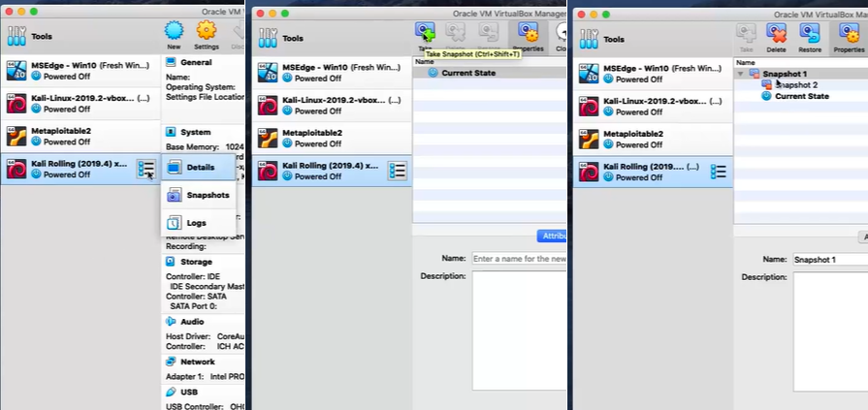Click the Restore snapshot icon in right window
Image resolution: width=868 pixels, height=410 pixels.
[809, 33]
